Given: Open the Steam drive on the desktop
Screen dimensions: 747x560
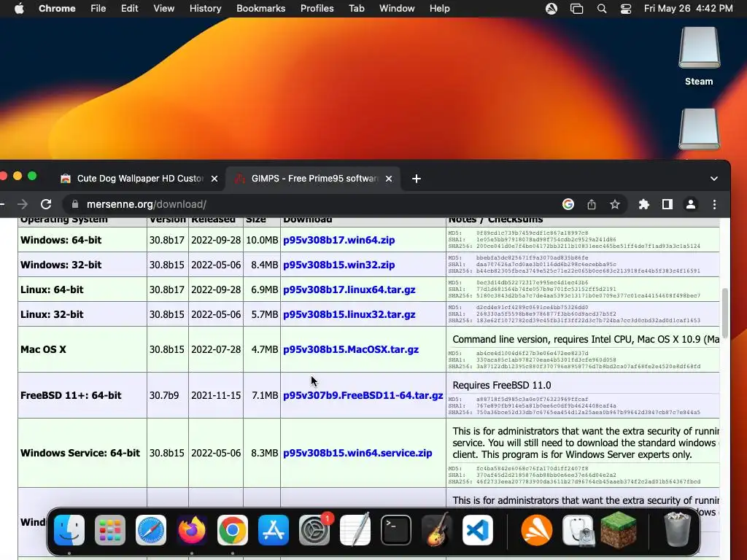Looking at the screenshot, I should 699,56.
